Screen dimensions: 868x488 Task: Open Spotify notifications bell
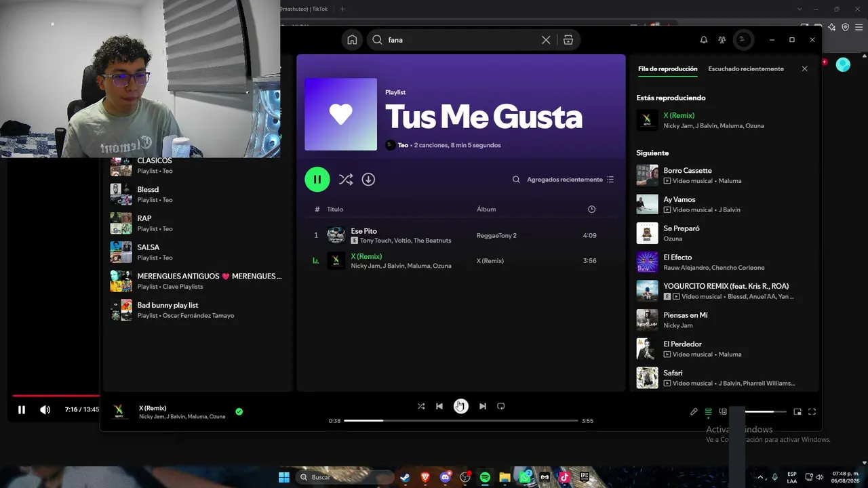pos(704,40)
